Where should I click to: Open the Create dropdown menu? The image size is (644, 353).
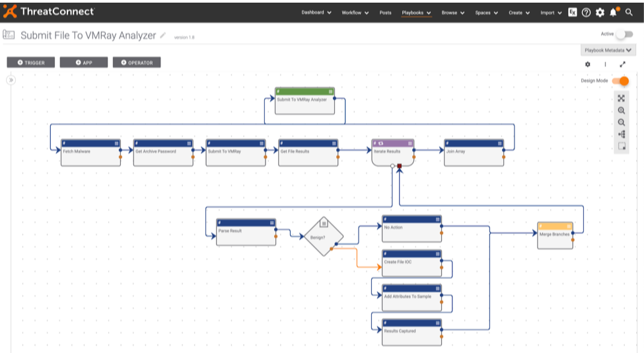click(x=519, y=13)
